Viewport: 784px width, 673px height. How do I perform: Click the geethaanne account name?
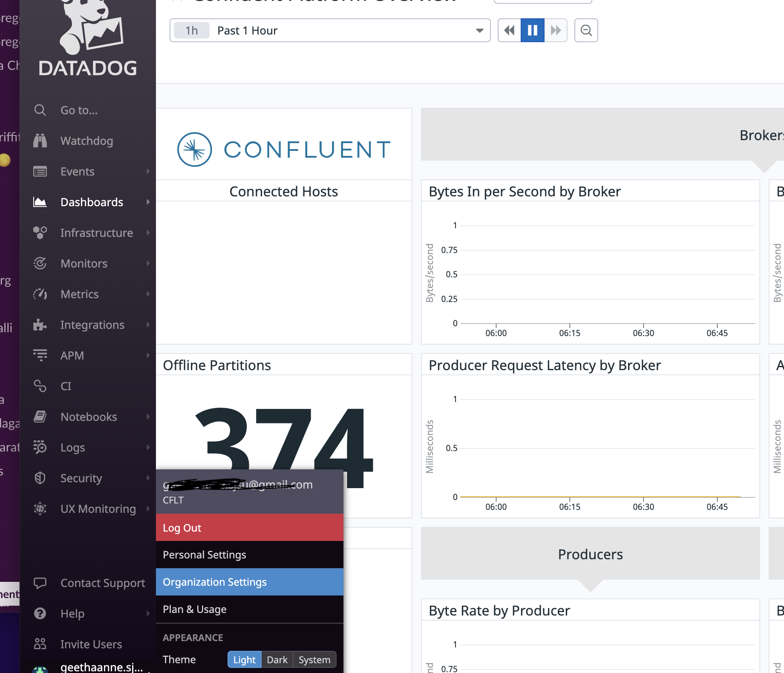coord(101,667)
